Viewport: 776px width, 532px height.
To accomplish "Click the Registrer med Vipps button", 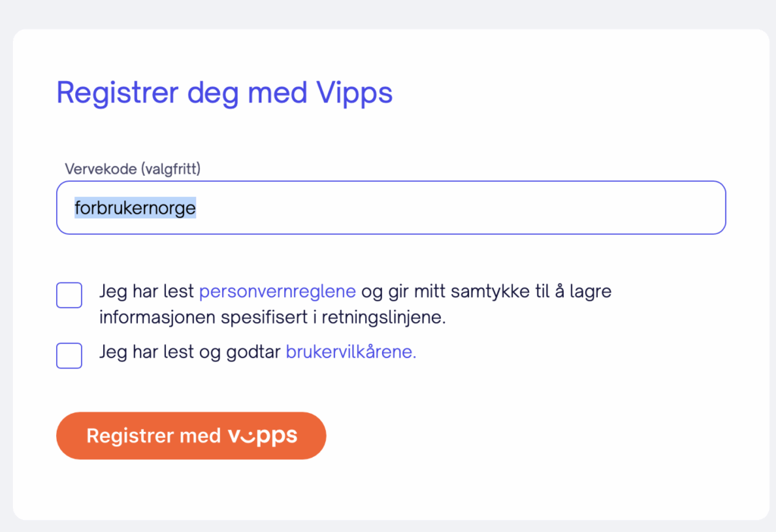I will (191, 436).
